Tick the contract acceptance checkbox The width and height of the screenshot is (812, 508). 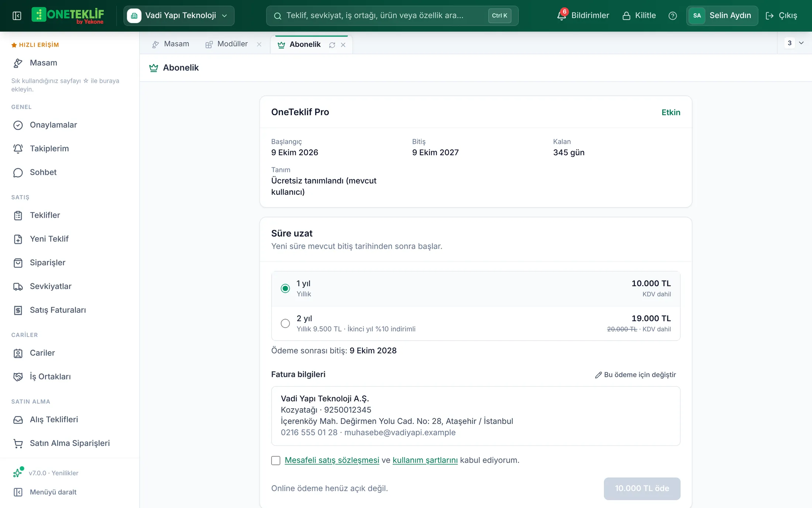point(276,460)
